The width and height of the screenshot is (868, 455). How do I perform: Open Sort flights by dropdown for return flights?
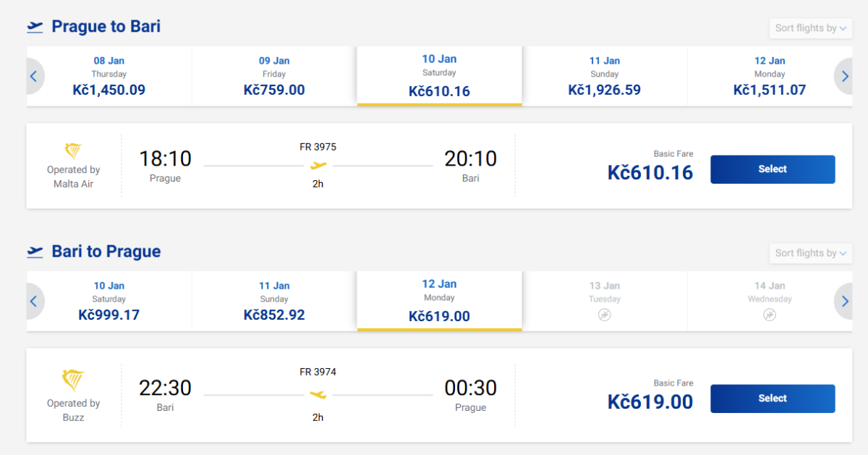(x=810, y=253)
